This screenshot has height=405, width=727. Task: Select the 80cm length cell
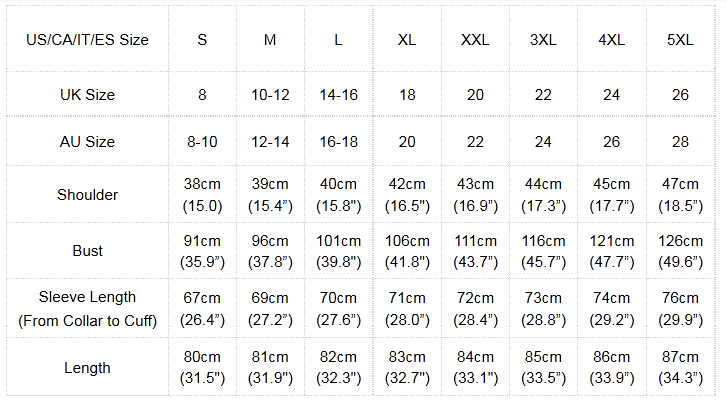(x=202, y=368)
